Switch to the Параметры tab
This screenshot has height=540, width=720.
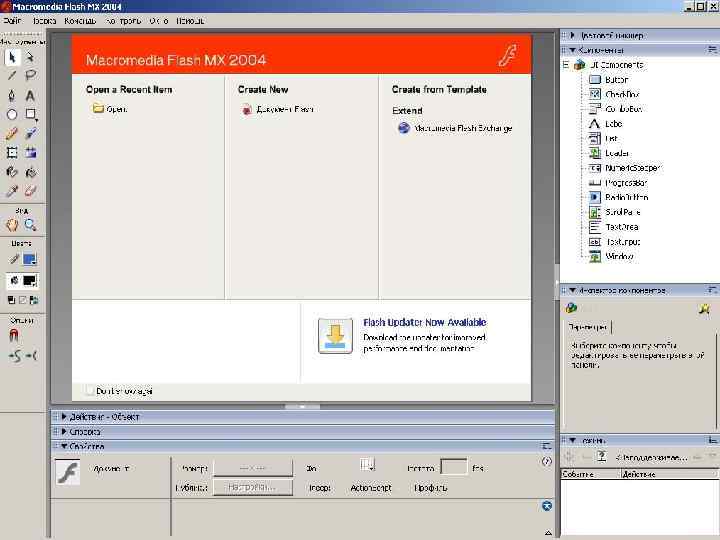coord(588,327)
